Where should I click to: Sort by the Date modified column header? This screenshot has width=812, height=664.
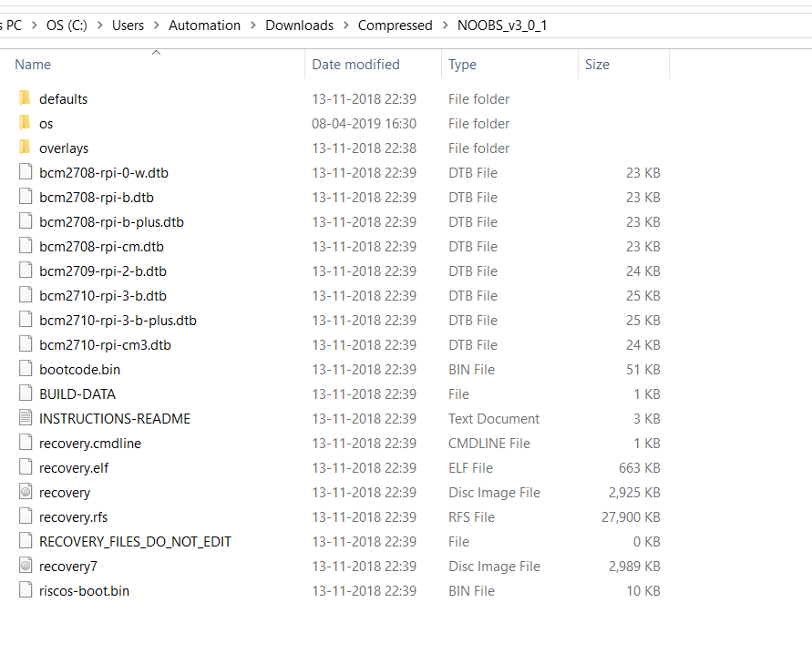[355, 64]
